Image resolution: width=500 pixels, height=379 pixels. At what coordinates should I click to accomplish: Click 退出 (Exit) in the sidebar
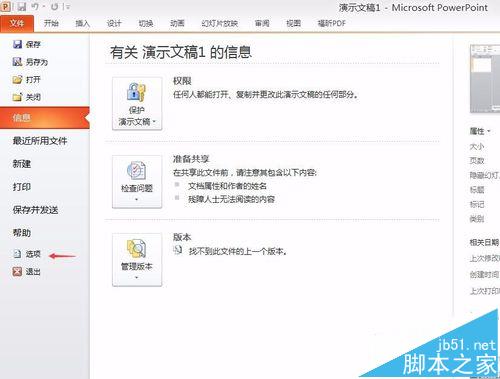(x=27, y=272)
